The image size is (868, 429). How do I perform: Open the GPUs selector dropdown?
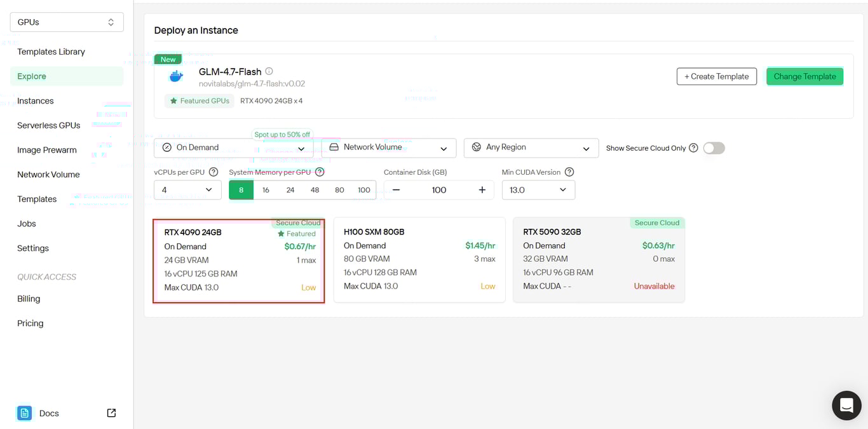[x=67, y=22]
